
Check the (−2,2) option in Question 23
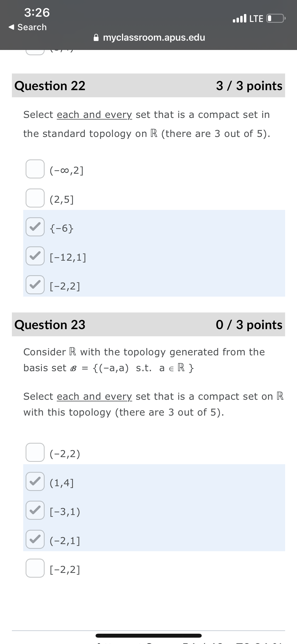(35, 452)
